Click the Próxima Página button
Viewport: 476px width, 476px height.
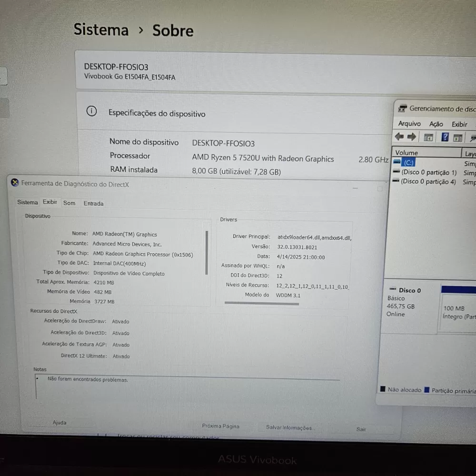(x=220, y=426)
